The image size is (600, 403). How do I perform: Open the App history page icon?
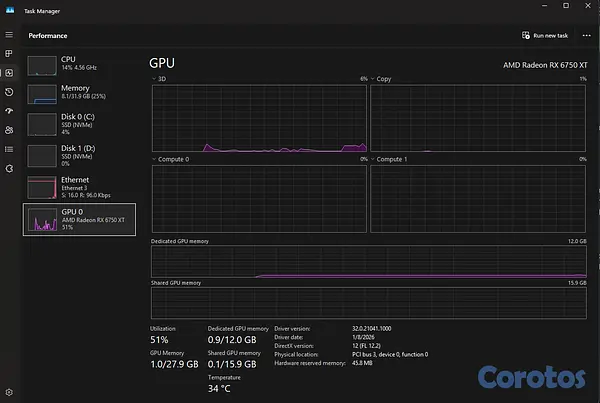pos(9,92)
